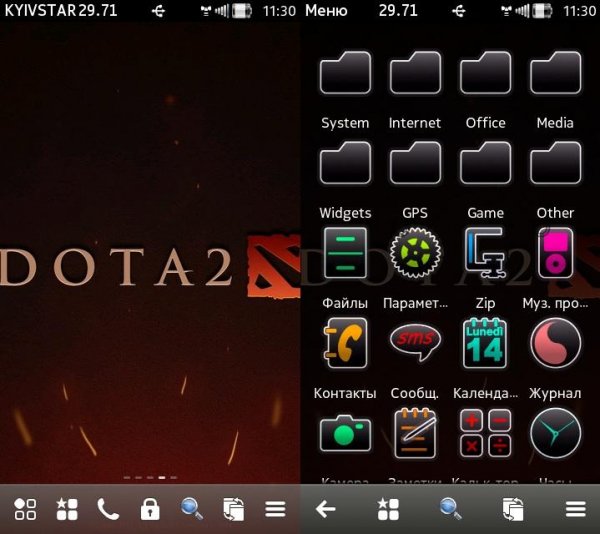Open task switcher in menu screen toolbar
The width and height of the screenshot is (600, 534).
513,509
